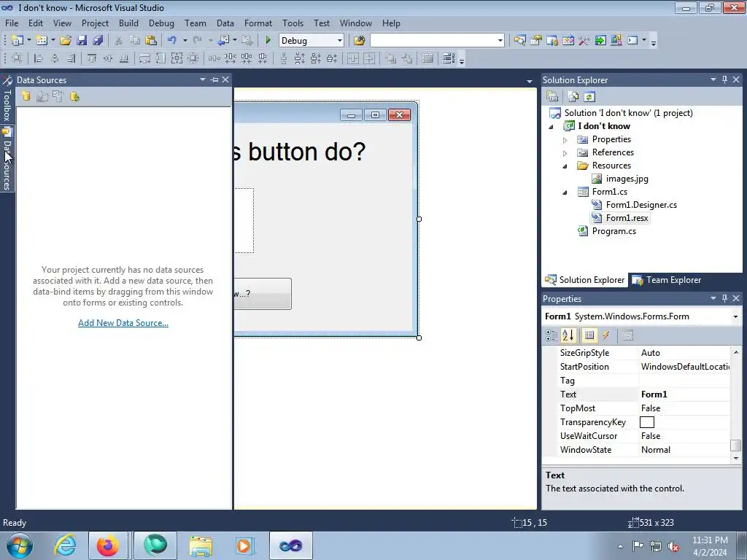Click Properties scrollbar down arrow
Image resolution: width=747 pixels, height=560 pixels.
coord(736,458)
